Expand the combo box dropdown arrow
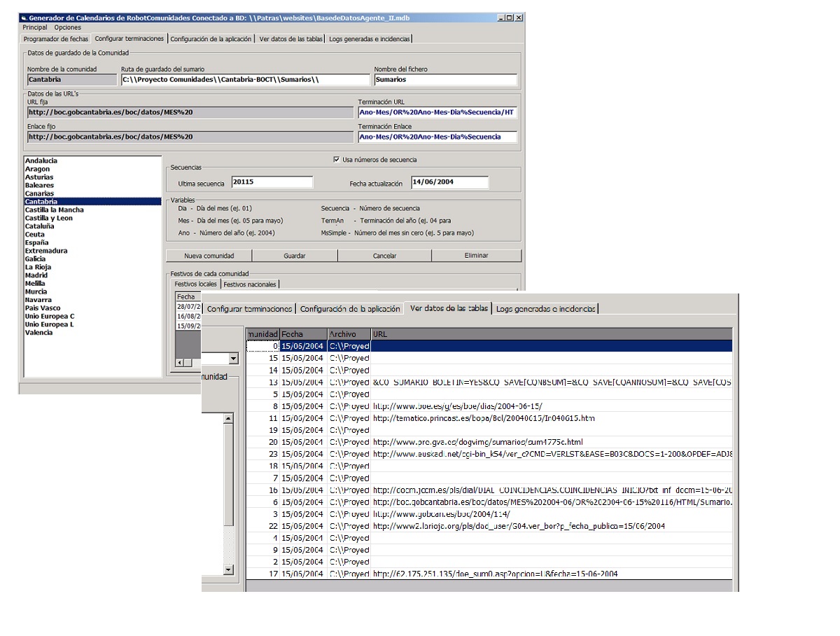The image size is (840, 636). [233, 359]
